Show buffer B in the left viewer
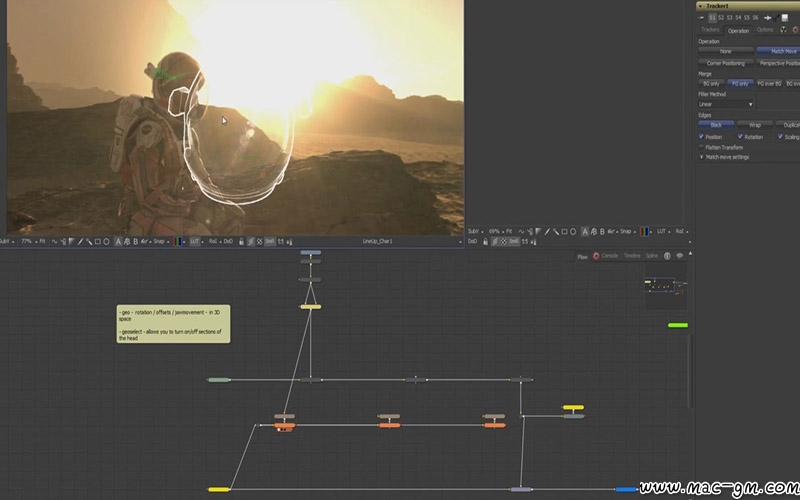800x500 pixels. point(136,241)
